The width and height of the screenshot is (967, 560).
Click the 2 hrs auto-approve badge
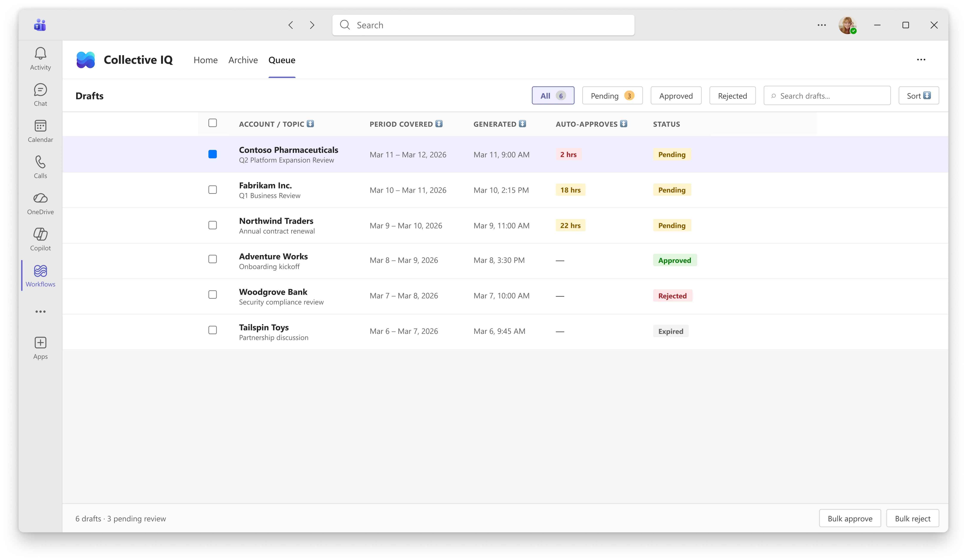click(x=568, y=154)
